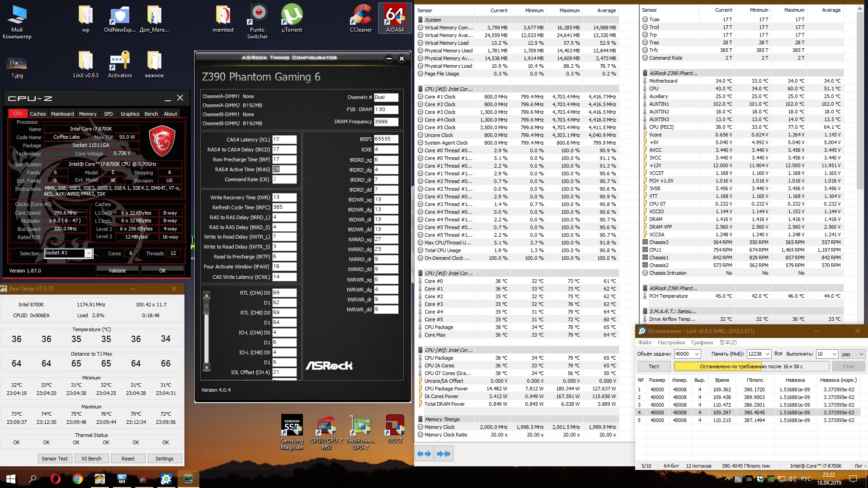Screen dimensions: 868x488
Task: Open the SPD tab in CPU-Z
Action: [x=108, y=114]
